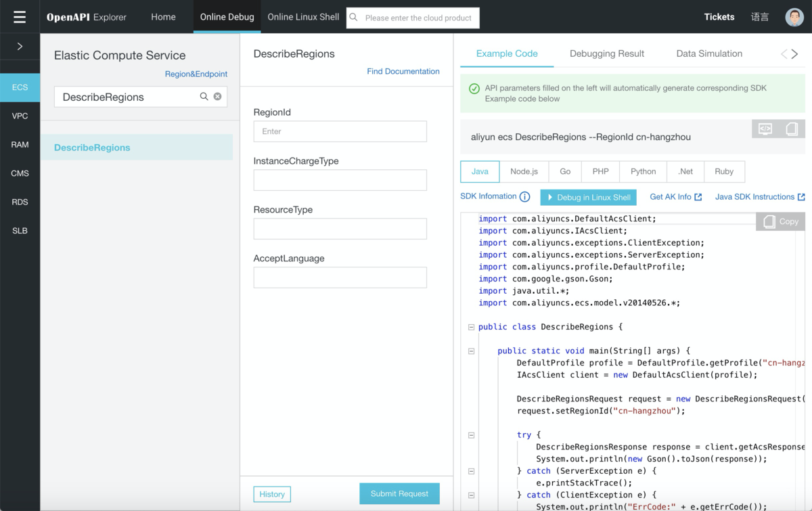Open the hamburger menu in top-left
Viewport: 812px width, 511px height.
pyautogui.click(x=20, y=17)
